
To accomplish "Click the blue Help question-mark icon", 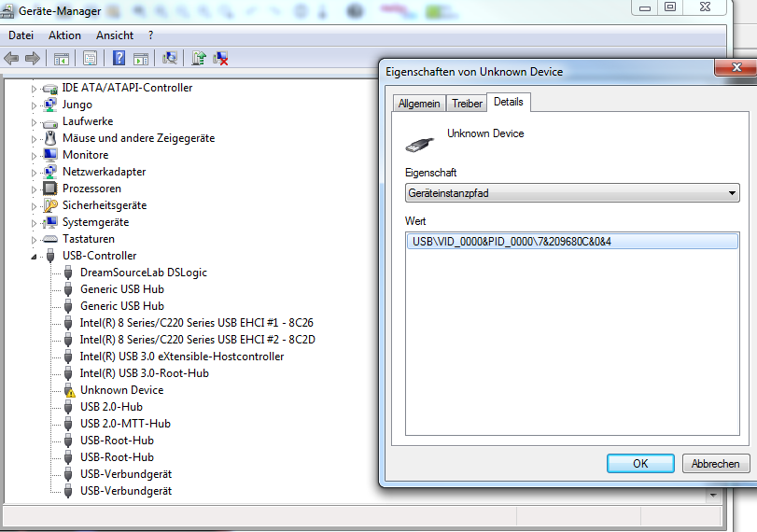I will pos(119,59).
